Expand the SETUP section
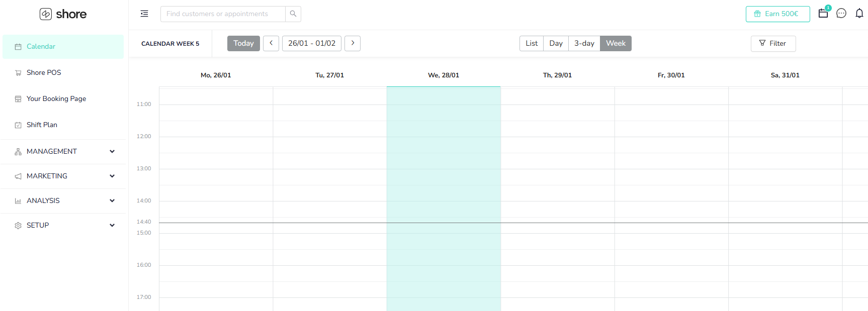This screenshot has height=311, width=868. click(x=63, y=225)
